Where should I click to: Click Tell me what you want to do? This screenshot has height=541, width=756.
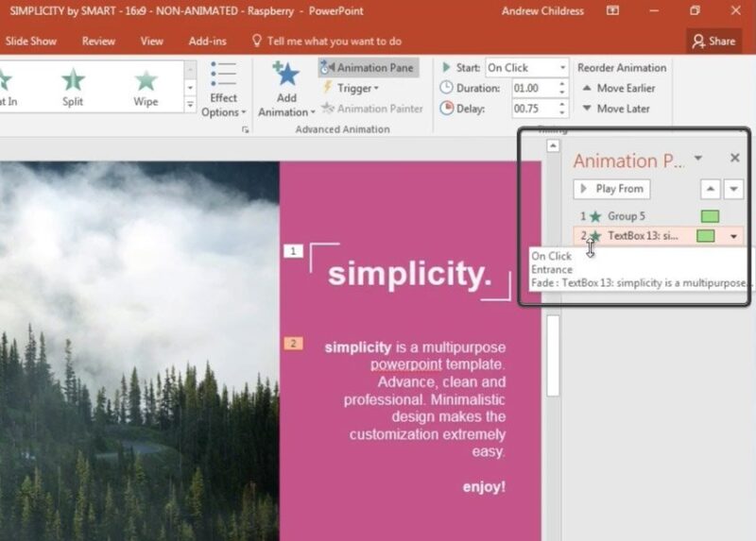click(328, 42)
